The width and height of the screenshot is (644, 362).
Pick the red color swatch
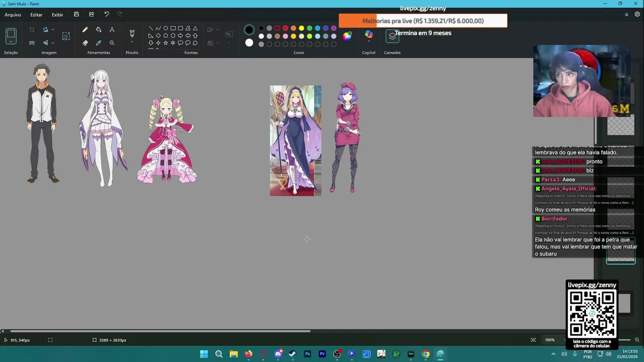285,28
